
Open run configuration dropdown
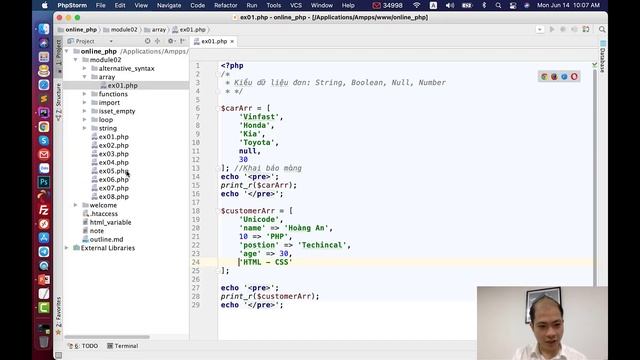pyautogui.click(x=540, y=29)
